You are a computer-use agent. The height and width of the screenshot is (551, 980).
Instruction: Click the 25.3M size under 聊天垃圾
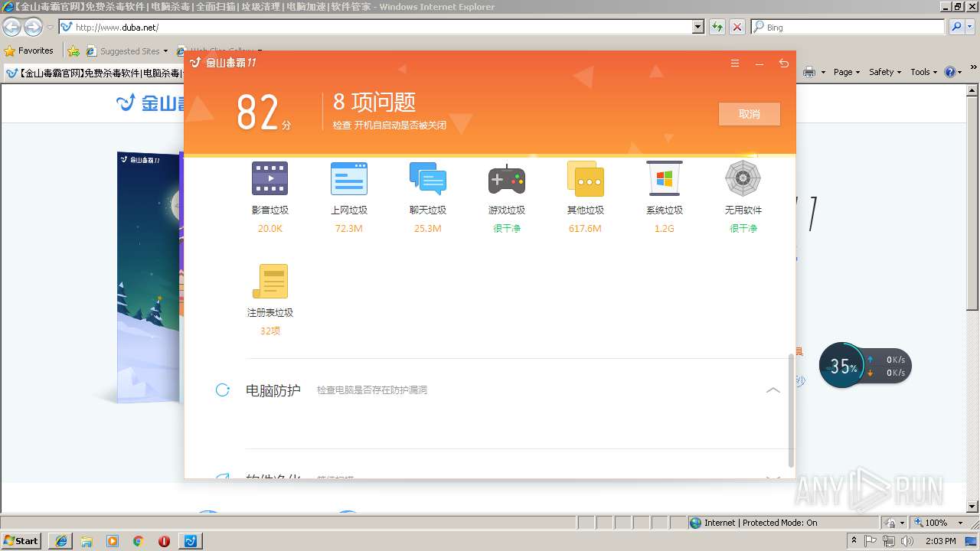[428, 229]
